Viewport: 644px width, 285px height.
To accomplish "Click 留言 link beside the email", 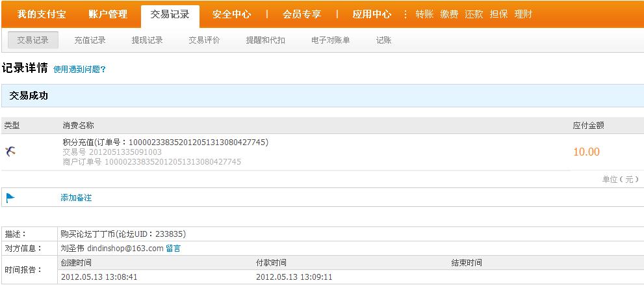I will [174, 248].
